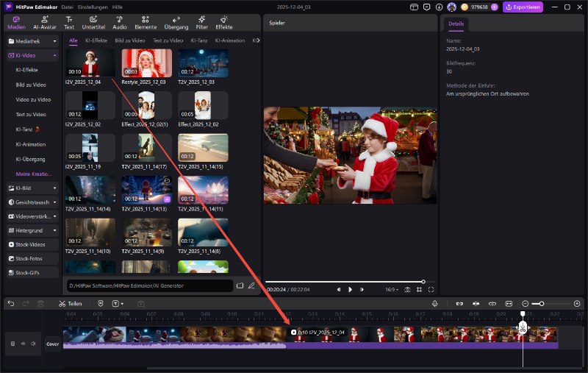This screenshot has height=373, width=588.
Task: Select Bild zu Video in sidebar
Action: click(x=31, y=85)
